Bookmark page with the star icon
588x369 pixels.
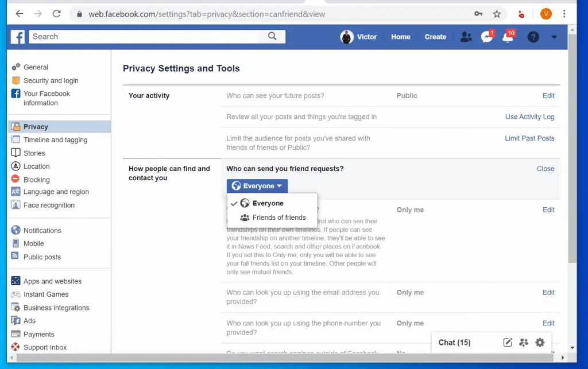[497, 14]
